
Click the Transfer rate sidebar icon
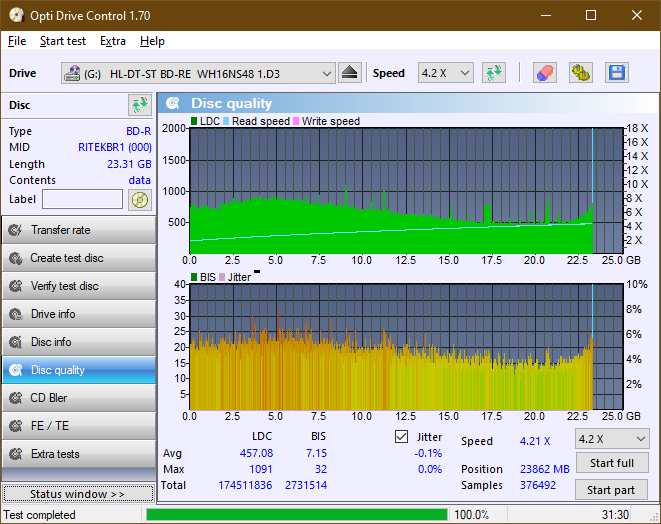pos(16,230)
